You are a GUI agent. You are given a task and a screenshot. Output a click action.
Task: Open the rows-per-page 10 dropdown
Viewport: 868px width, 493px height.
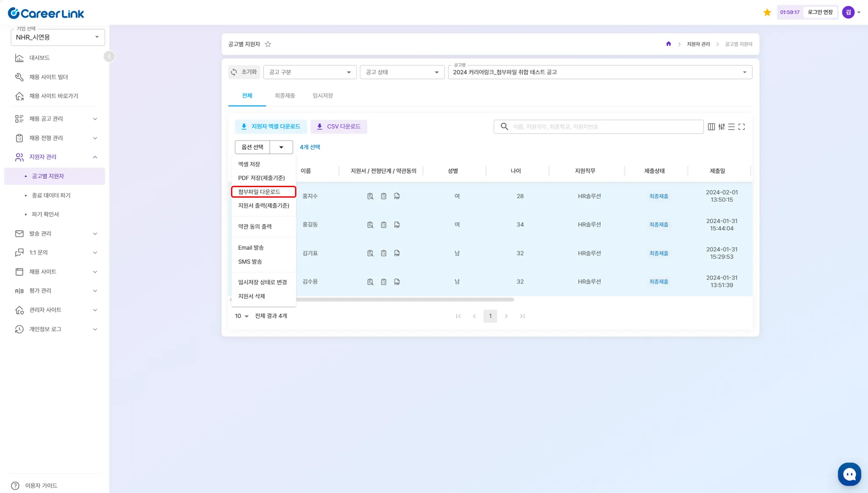click(x=242, y=316)
